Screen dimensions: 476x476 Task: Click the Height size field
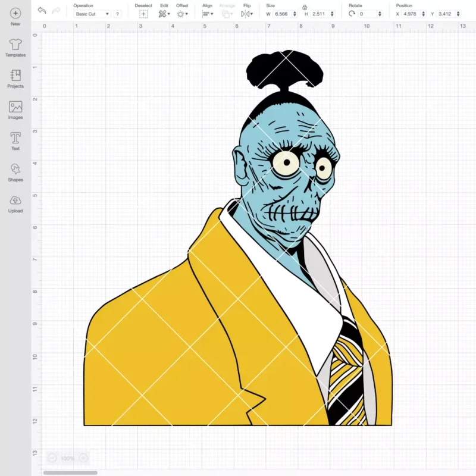pos(319,14)
